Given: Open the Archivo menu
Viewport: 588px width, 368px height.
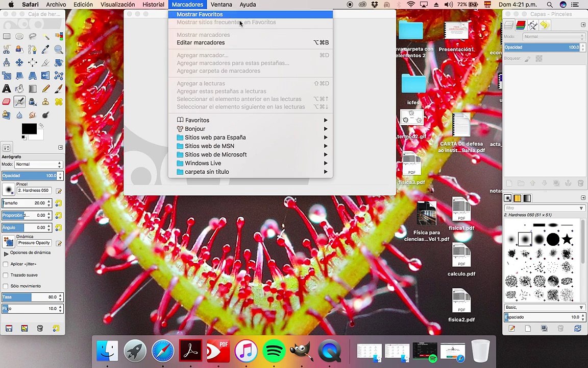Looking at the screenshot, I should (x=56, y=5).
